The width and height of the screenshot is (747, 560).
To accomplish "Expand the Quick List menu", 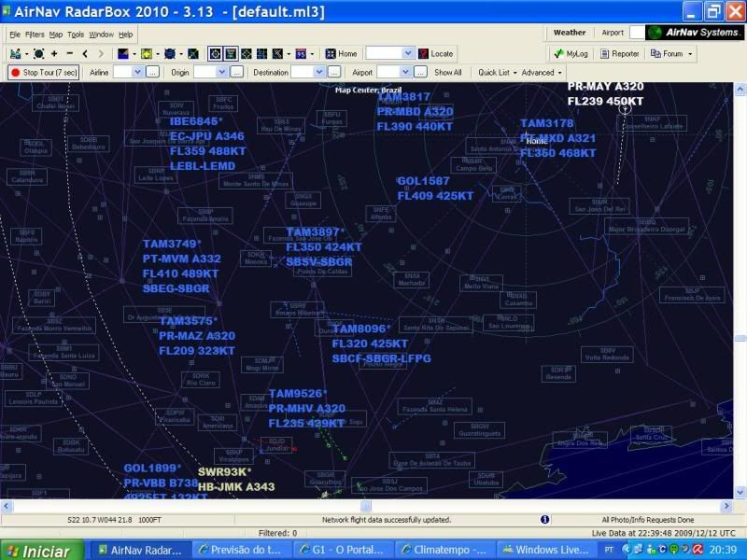I will click(x=498, y=73).
